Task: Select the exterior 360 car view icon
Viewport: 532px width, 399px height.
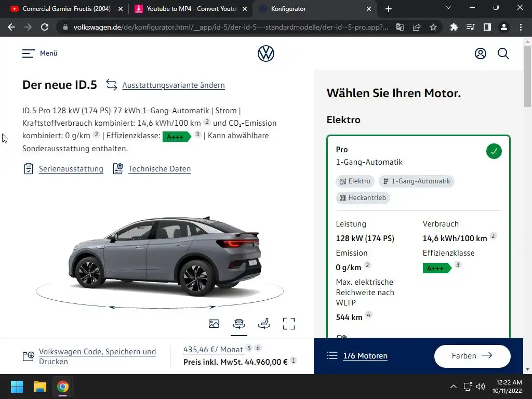Action: pyautogui.click(x=239, y=324)
